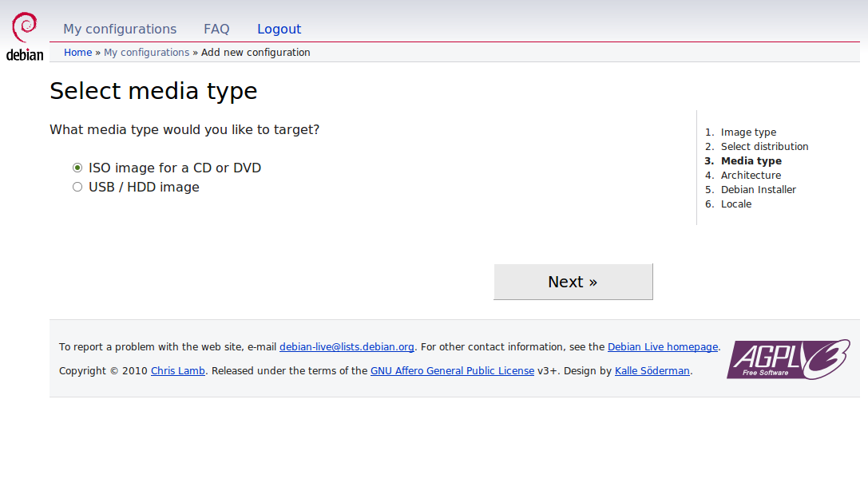Screen dimensions: 868x502
Task: Email debian-live@lists.debian.org link
Action: coord(347,347)
